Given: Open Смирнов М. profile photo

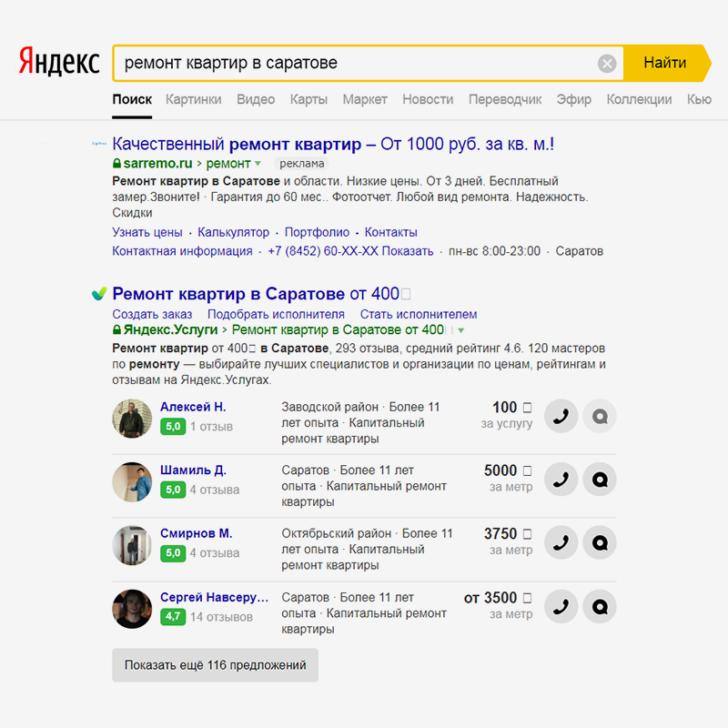Looking at the screenshot, I should 132,545.
